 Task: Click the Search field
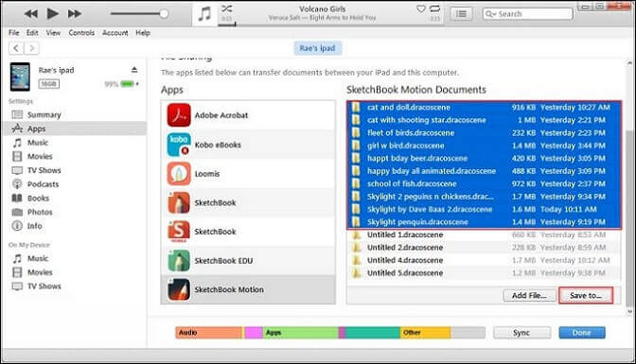527,14
